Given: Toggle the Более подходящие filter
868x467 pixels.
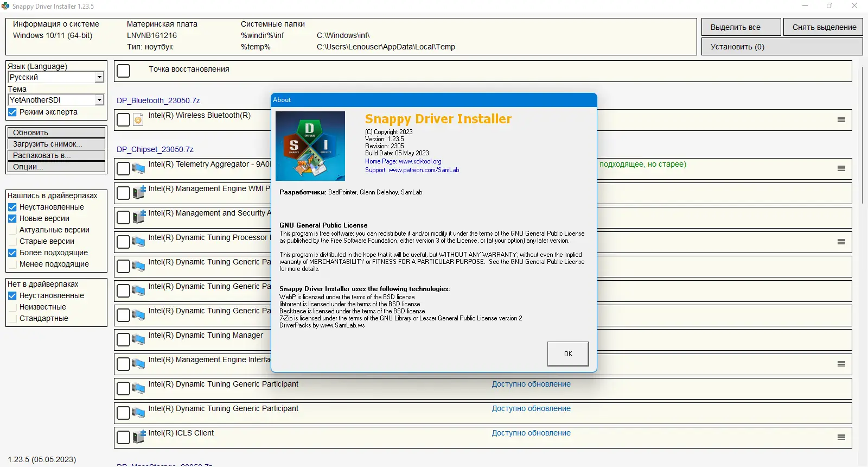Looking at the screenshot, I should [12, 253].
